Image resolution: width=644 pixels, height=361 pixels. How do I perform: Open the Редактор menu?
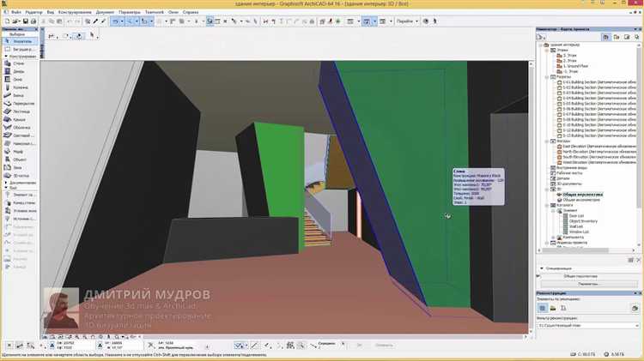(33, 12)
